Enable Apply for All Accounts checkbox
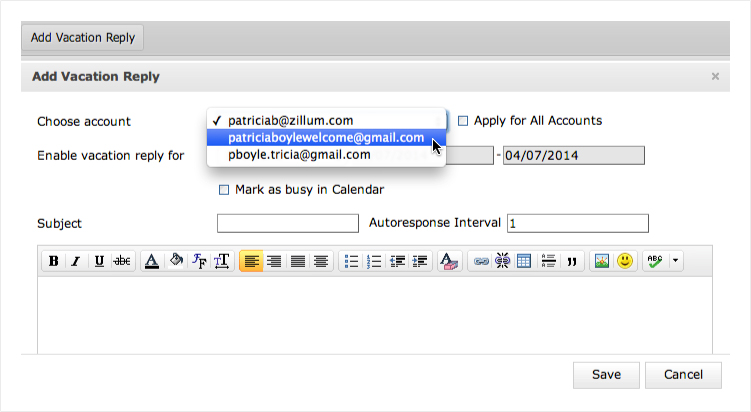This screenshot has width=751, height=412. [x=463, y=121]
